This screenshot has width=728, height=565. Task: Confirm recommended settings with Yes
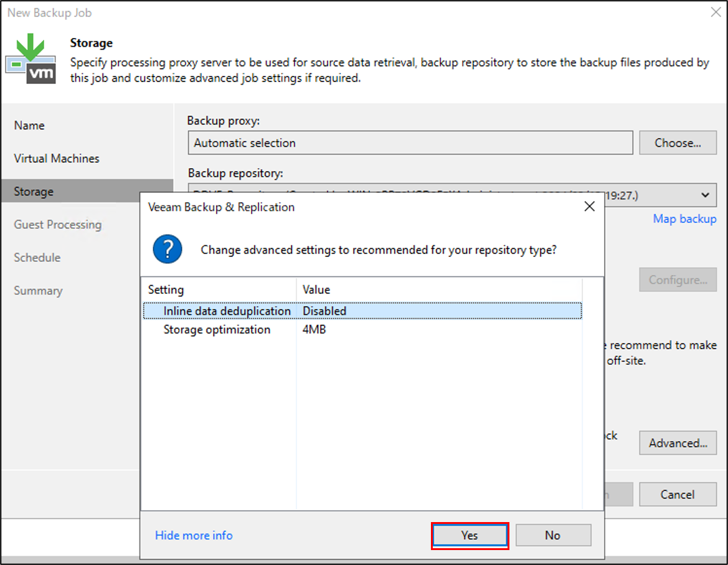[x=470, y=535]
